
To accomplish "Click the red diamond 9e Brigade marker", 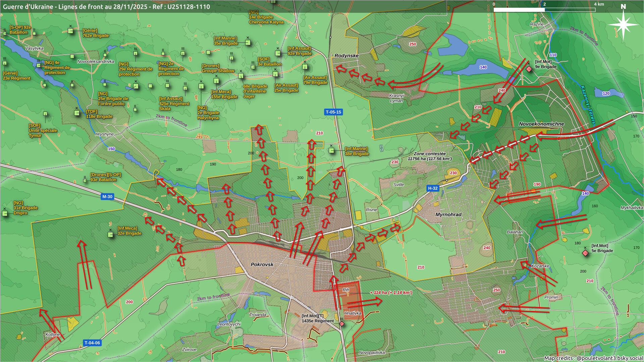I will pos(529,69).
